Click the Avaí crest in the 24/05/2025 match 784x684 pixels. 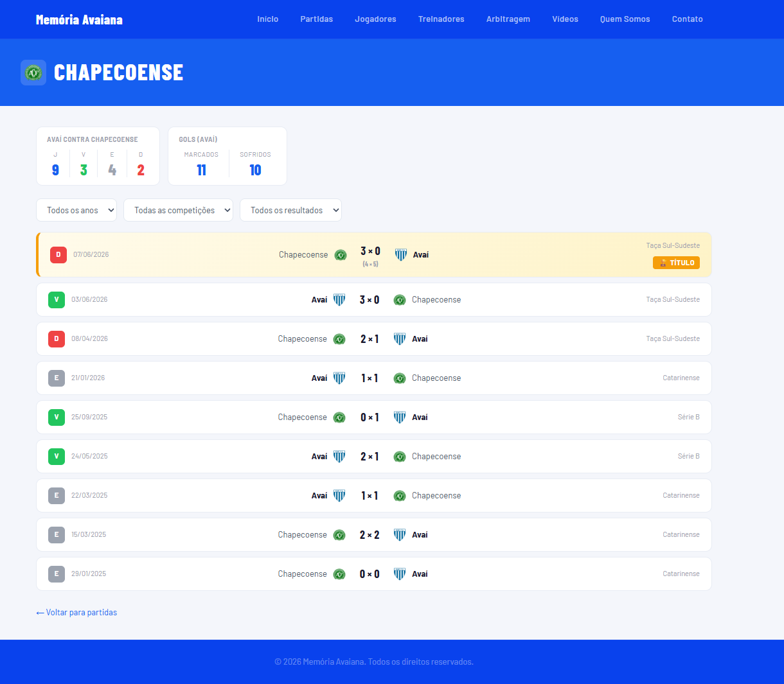pos(339,457)
